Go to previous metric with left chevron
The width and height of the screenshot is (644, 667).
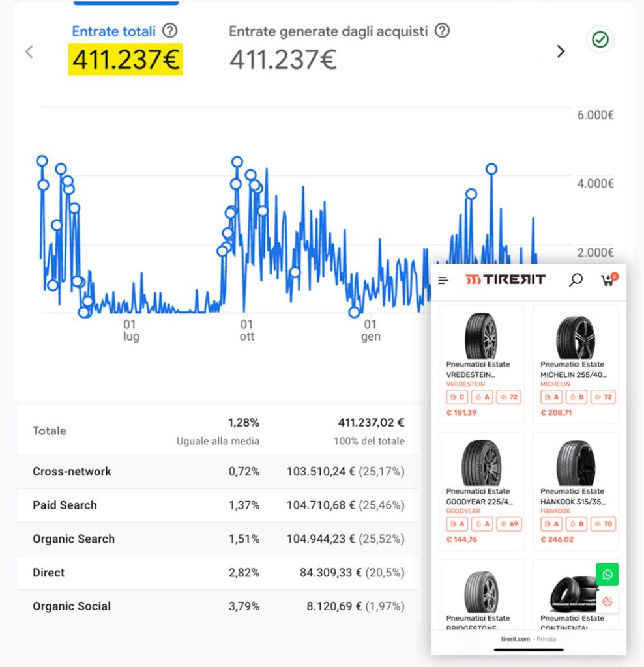click(x=29, y=51)
